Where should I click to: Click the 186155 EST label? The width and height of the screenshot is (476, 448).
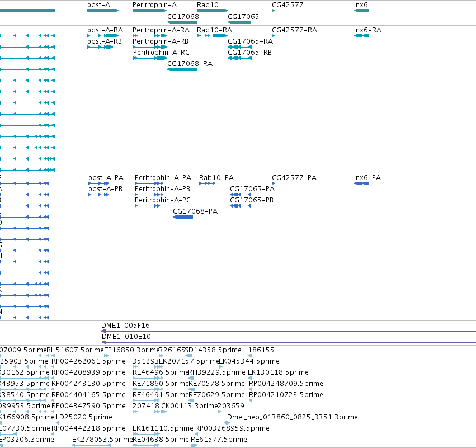[x=261, y=350]
